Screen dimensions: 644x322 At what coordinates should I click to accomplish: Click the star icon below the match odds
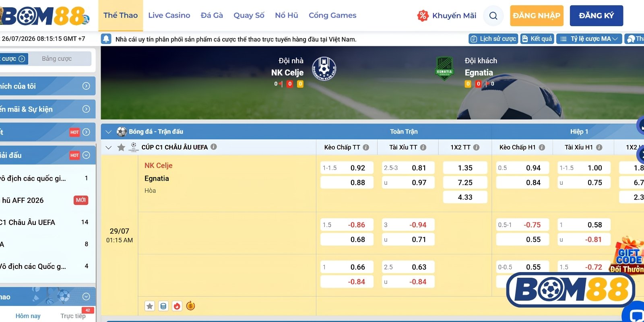(150, 306)
